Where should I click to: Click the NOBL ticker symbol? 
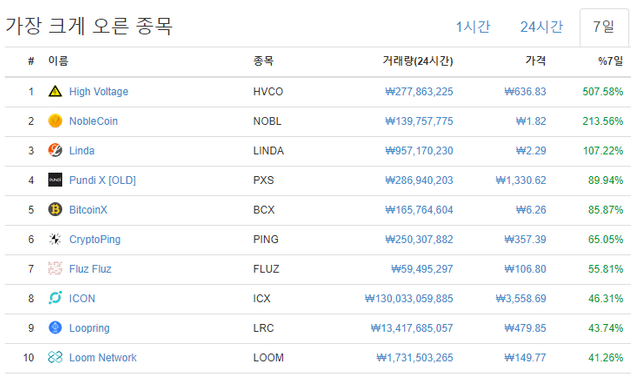[267, 121]
